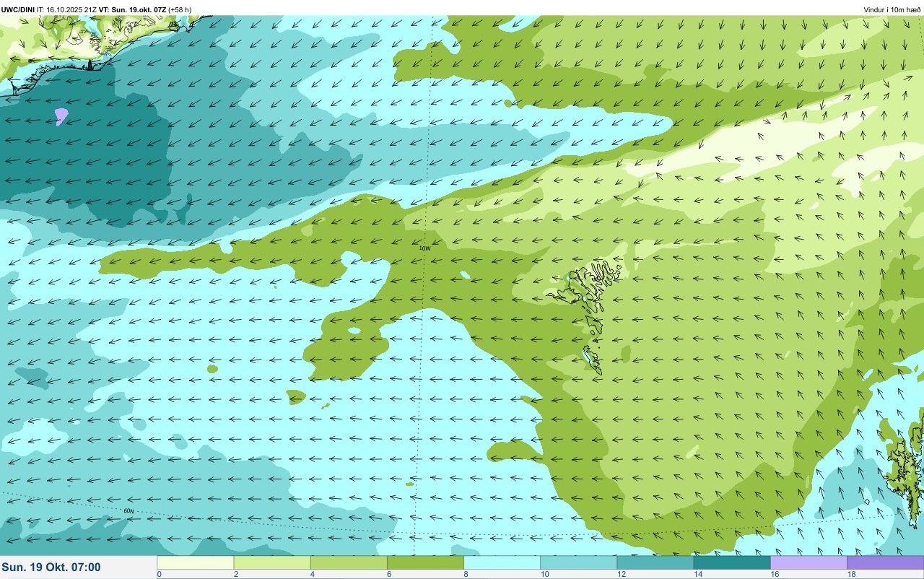Click the medium green 4–6 legend swatch

click(349, 562)
